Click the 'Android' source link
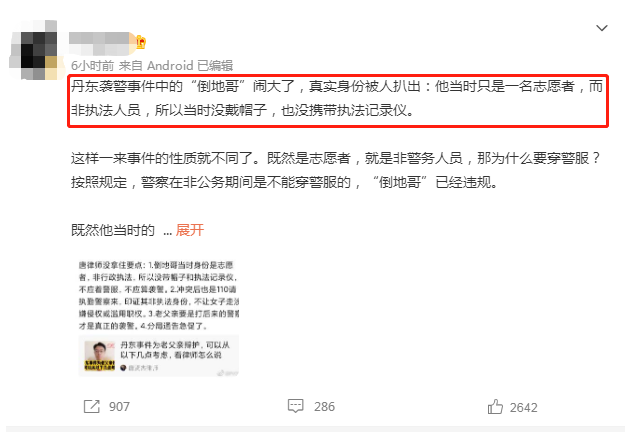Screen dimensions: 625x432 [x=170, y=65]
